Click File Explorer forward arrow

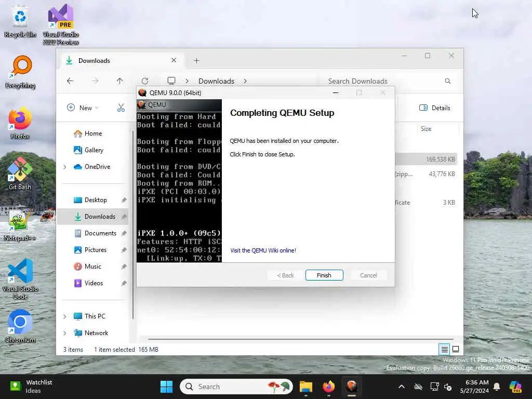[x=95, y=81]
